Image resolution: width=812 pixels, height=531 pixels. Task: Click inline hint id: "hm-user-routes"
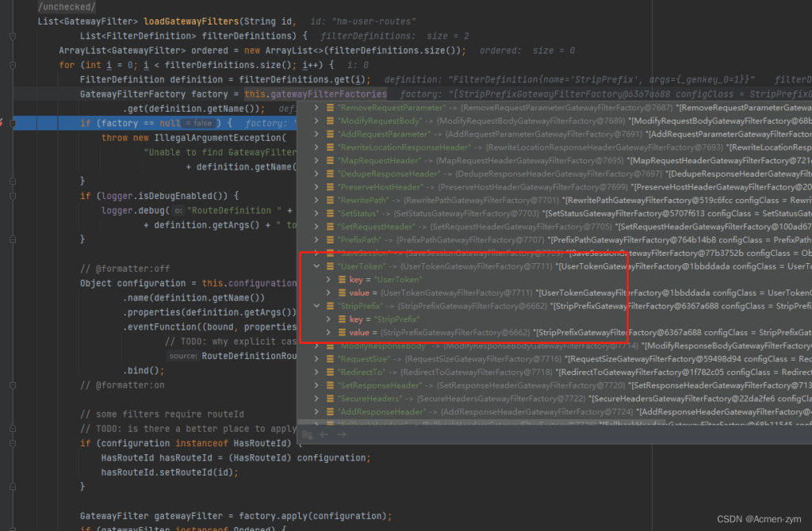(363, 21)
